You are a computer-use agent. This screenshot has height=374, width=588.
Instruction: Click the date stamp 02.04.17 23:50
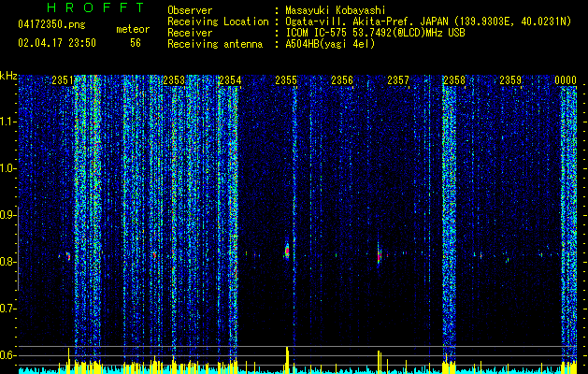(x=57, y=43)
